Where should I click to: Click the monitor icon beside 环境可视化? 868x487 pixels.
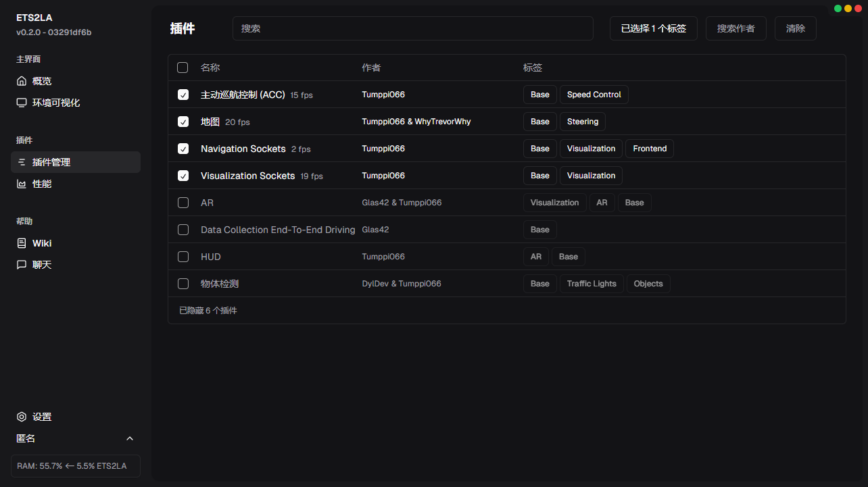[x=22, y=103]
